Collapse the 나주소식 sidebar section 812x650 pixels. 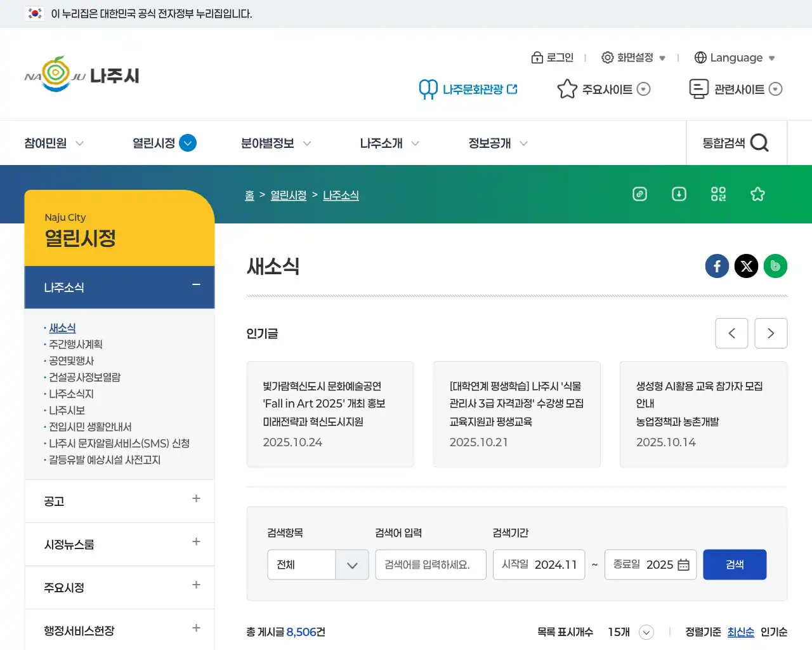coord(195,287)
